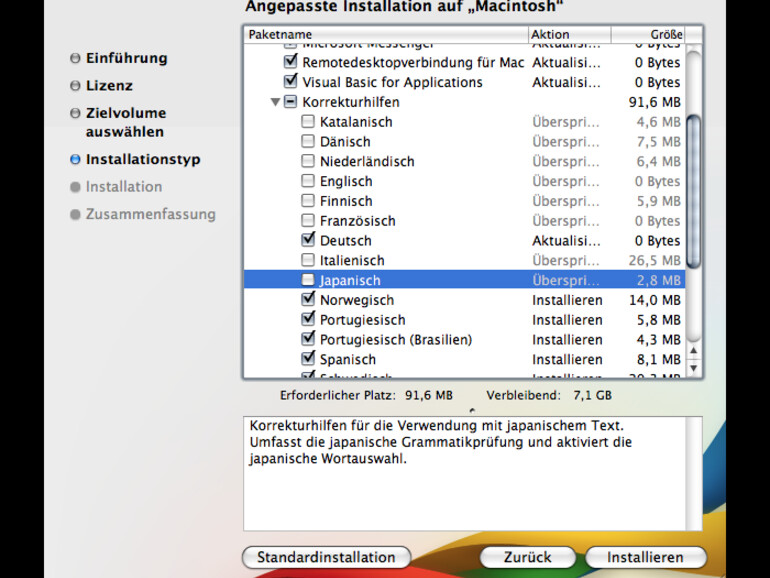Click the Finnisch 5,9 MB size cell

(659, 201)
